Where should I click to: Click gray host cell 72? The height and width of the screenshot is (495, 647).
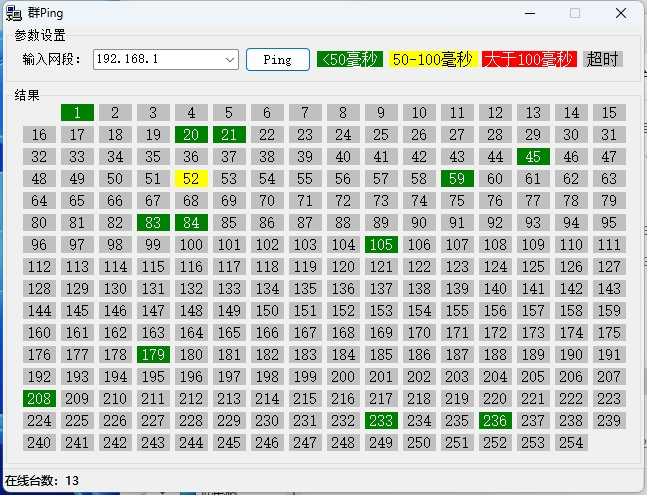click(x=343, y=200)
